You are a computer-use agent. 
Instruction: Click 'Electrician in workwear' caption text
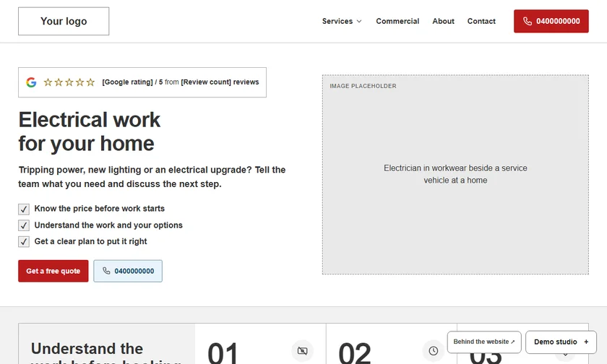pyautogui.click(x=455, y=174)
